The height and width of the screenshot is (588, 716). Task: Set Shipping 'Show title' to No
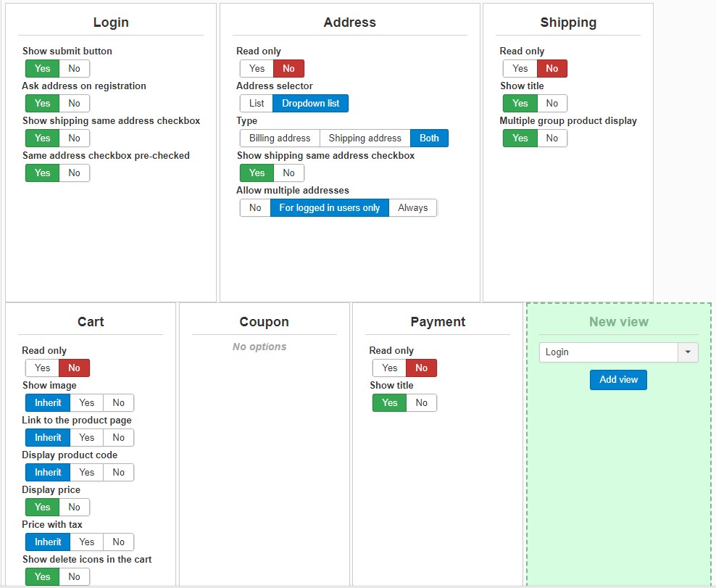pyautogui.click(x=552, y=103)
